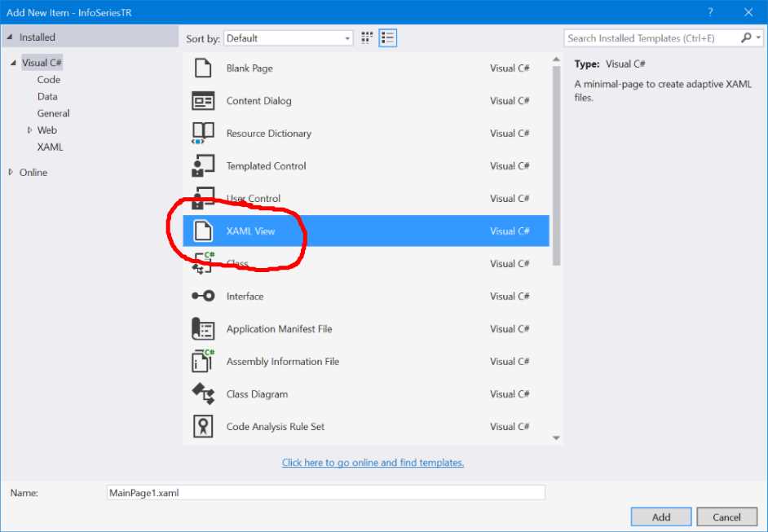Screen dimensions: 768x532
Task: Switch to medium icons list view
Action: tap(387, 37)
